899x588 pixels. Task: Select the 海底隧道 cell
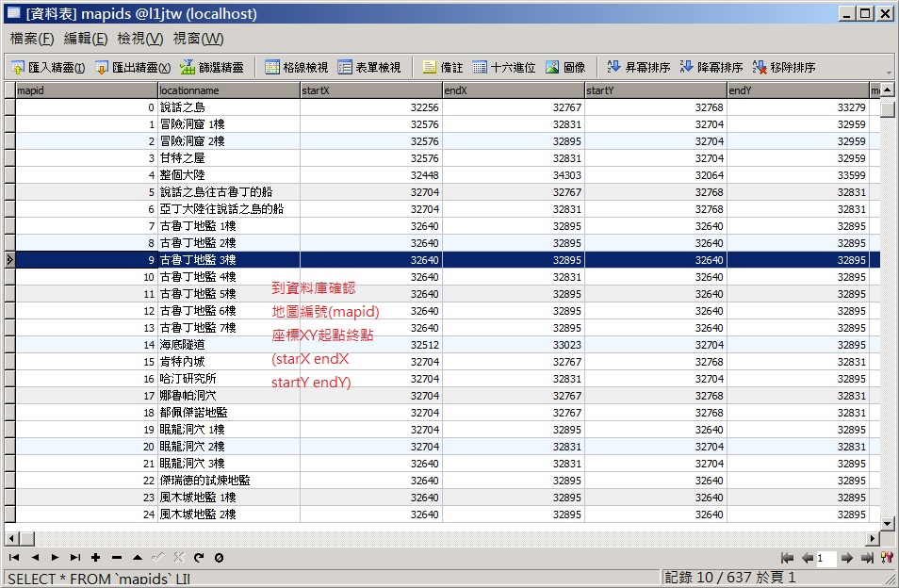click(x=229, y=345)
